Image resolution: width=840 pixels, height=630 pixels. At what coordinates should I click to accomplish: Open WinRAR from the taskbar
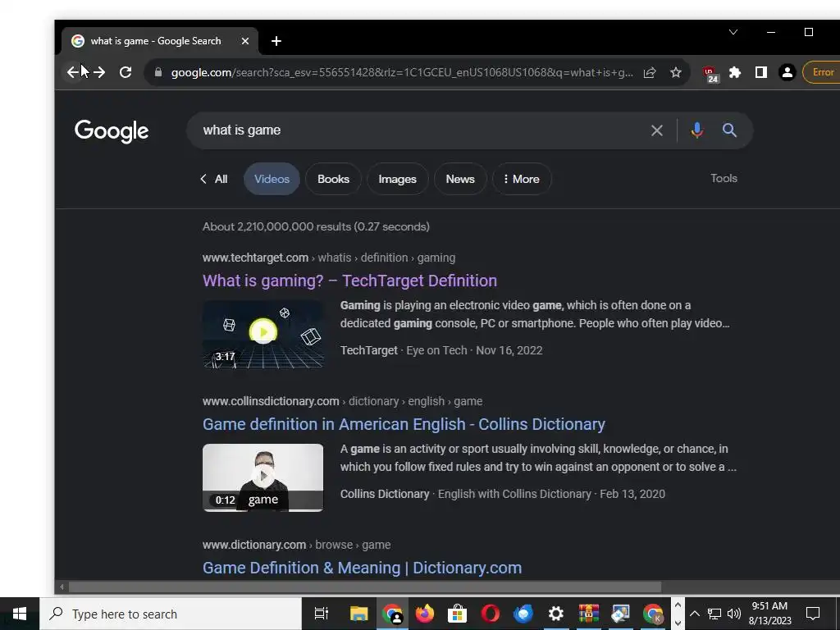(x=588, y=614)
